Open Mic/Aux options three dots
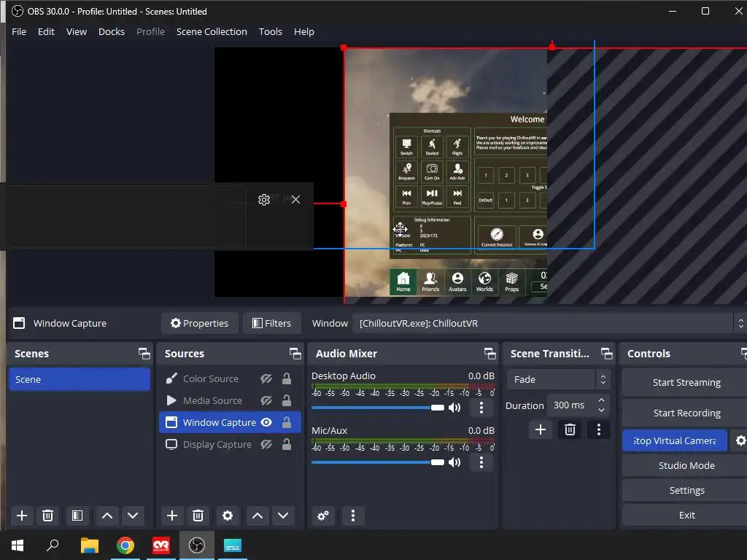The image size is (747, 560). (x=481, y=462)
